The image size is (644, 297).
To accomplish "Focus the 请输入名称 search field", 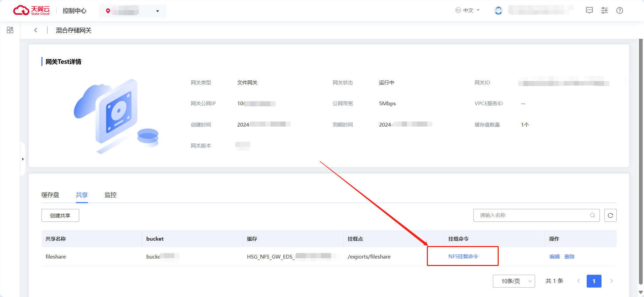I will pyautogui.click(x=533, y=215).
